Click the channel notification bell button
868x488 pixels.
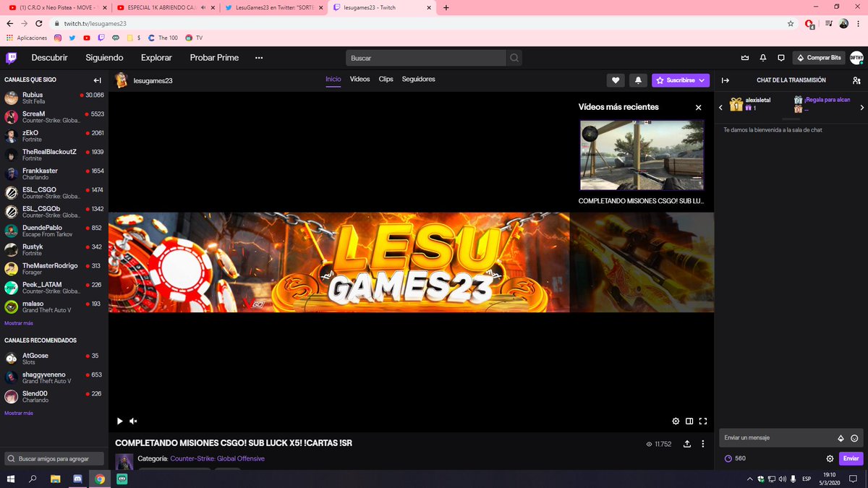coord(638,80)
